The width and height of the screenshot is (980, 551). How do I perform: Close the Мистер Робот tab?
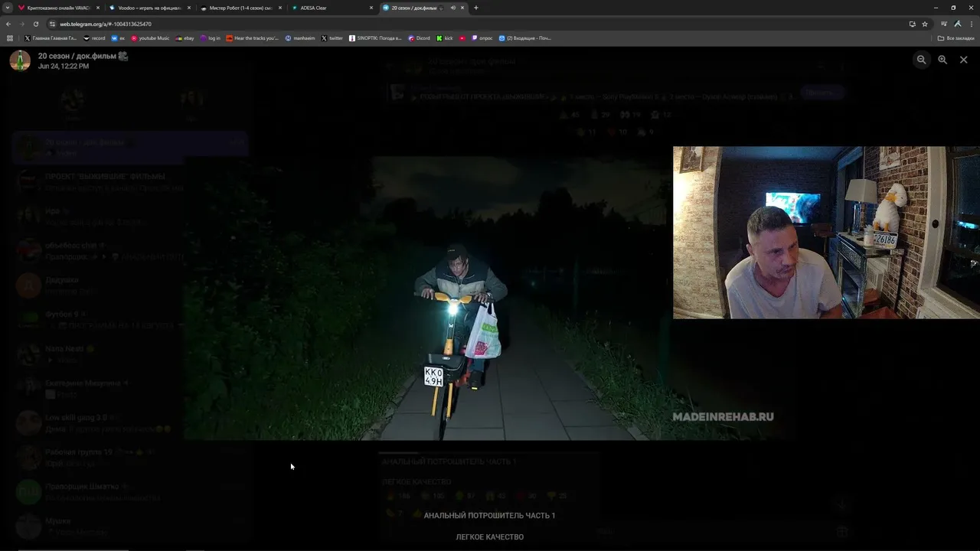280,8
